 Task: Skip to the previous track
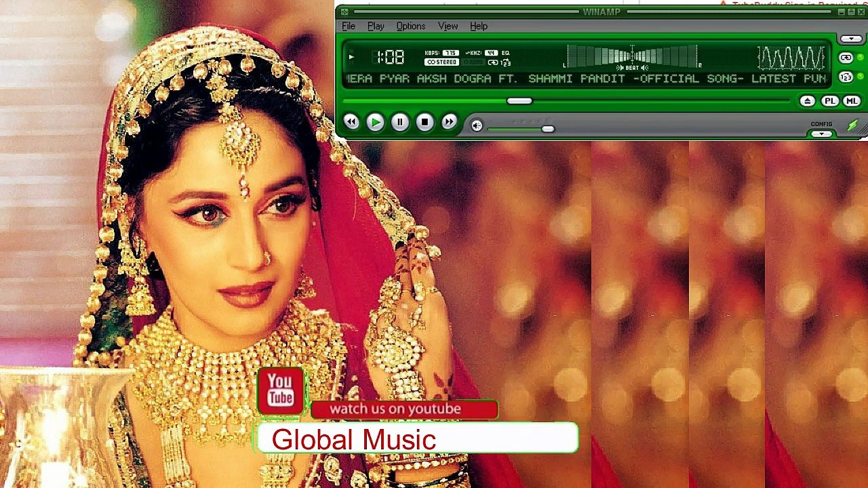(x=351, y=122)
